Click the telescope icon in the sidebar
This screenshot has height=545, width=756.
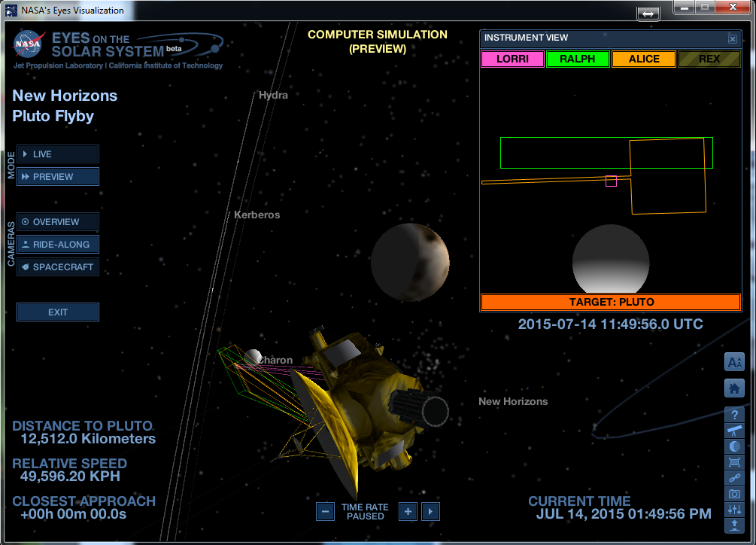coord(734,431)
